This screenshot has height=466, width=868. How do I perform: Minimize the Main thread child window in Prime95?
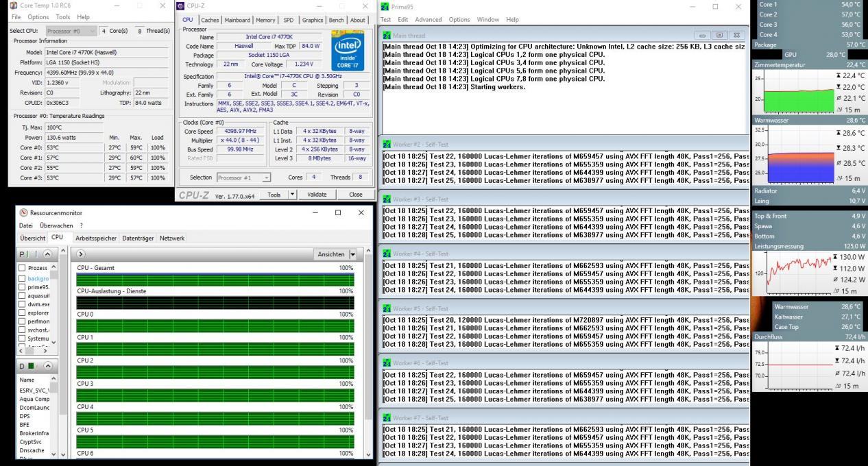tap(703, 36)
